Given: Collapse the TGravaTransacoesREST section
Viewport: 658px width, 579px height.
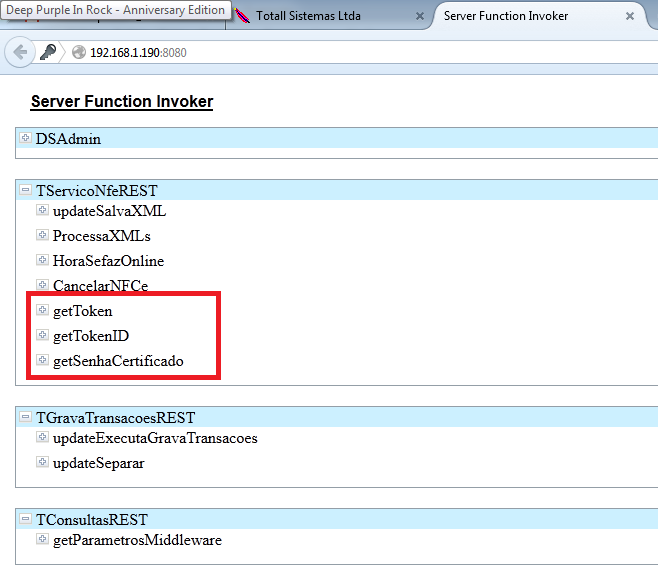Looking at the screenshot, I should [25, 417].
